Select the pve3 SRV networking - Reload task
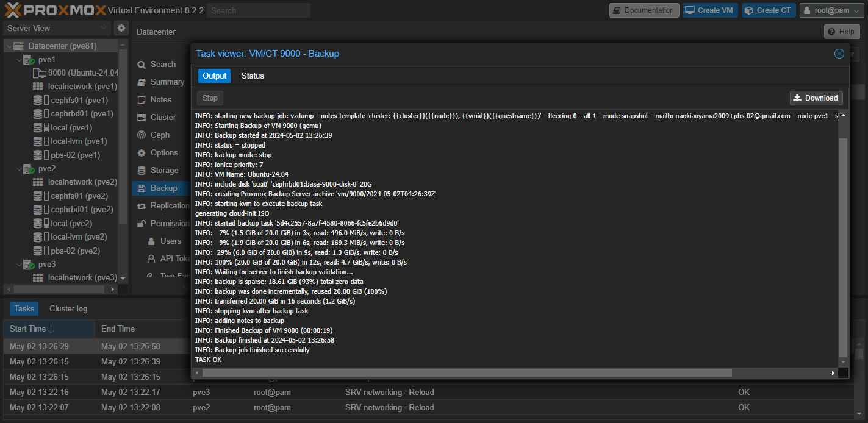The image size is (868, 423). coord(429,392)
